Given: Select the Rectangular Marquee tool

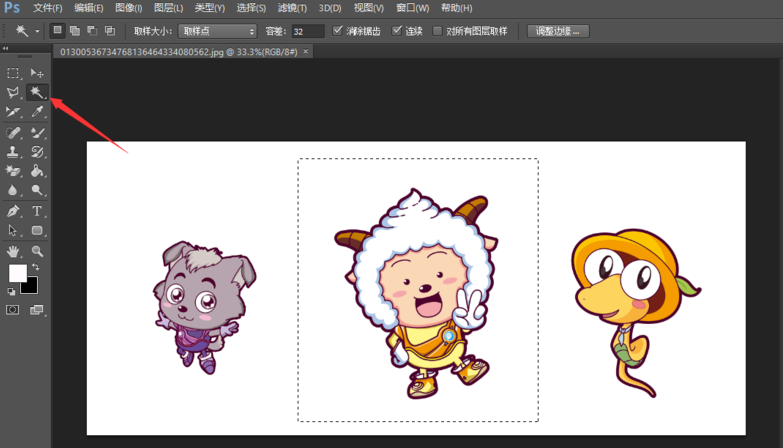Looking at the screenshot, I should [13, 73].
